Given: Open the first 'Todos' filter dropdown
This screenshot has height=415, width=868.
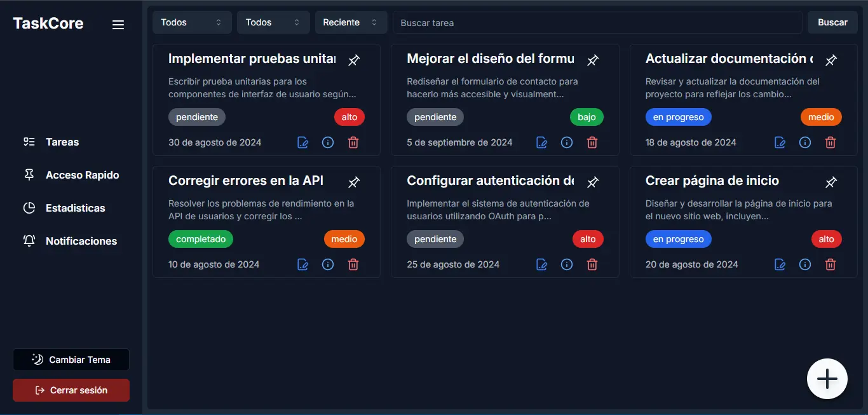Looking at the screenshot, I should [191, 22].
